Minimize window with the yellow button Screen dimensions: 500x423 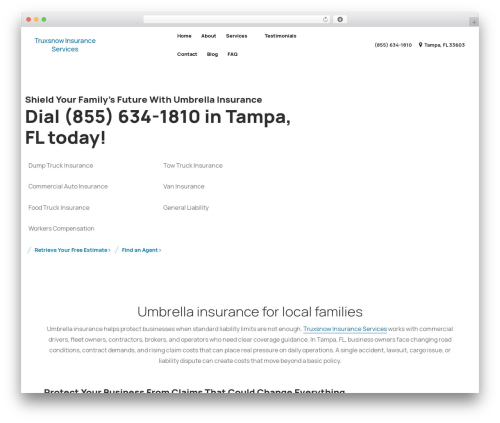(x=36, y=20)
